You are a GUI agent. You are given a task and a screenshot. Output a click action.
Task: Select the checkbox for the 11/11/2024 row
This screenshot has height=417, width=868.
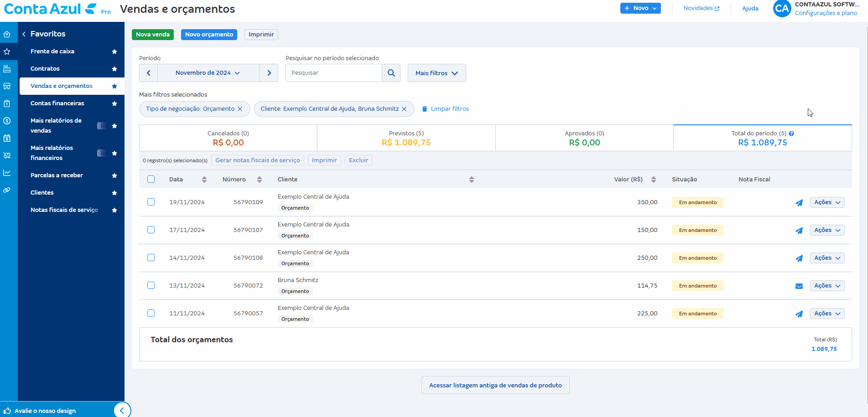point(151,313)
